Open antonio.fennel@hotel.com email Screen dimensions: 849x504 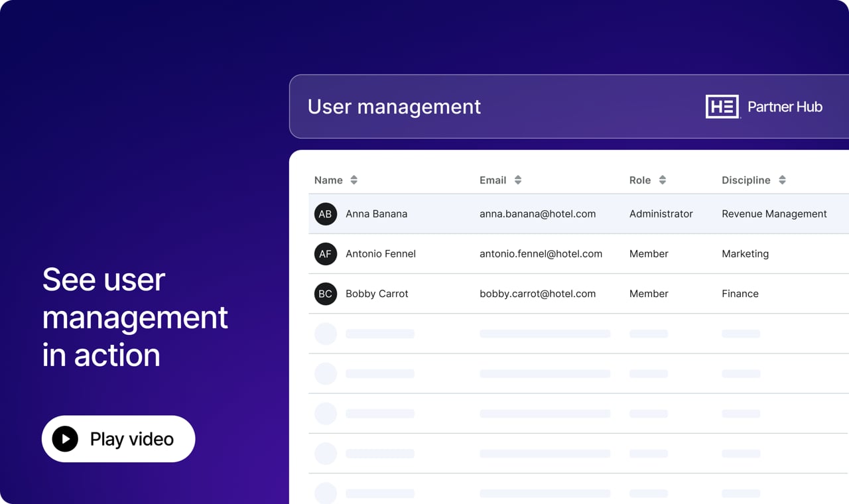coord(541,254)
